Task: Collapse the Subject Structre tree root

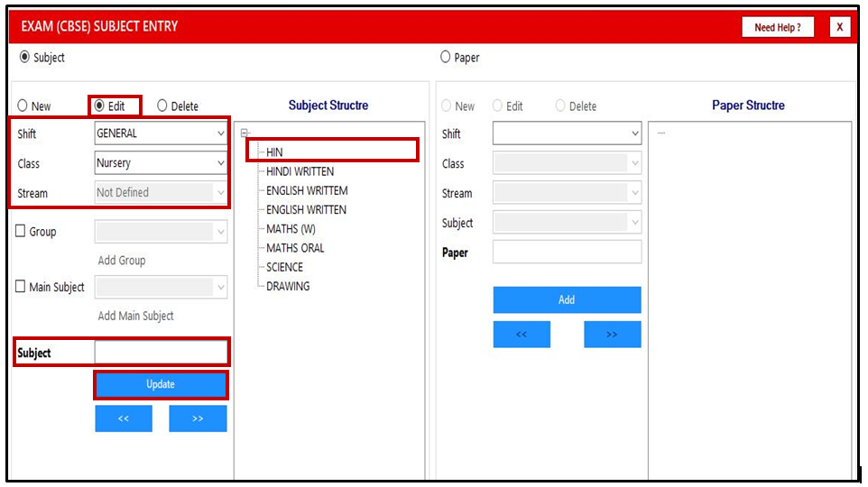Action: 245,133
